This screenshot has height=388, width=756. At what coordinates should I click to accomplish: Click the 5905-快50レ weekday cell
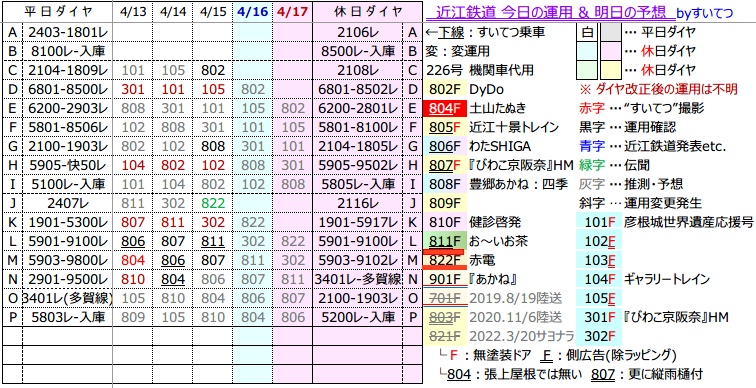coord(68,165)
